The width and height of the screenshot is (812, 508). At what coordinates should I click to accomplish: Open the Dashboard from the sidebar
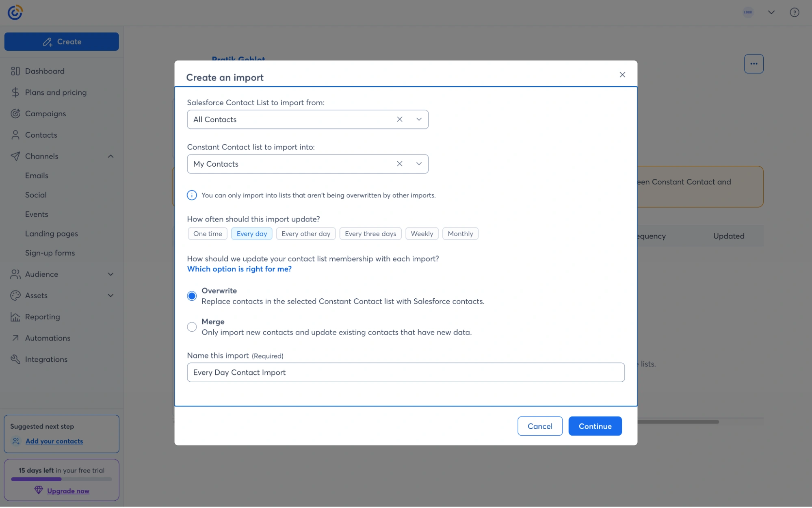[45, 71]
